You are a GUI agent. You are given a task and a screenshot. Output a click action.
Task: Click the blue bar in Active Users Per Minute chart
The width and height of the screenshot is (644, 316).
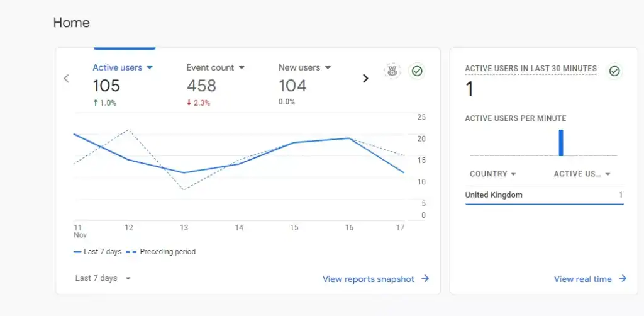561,143
